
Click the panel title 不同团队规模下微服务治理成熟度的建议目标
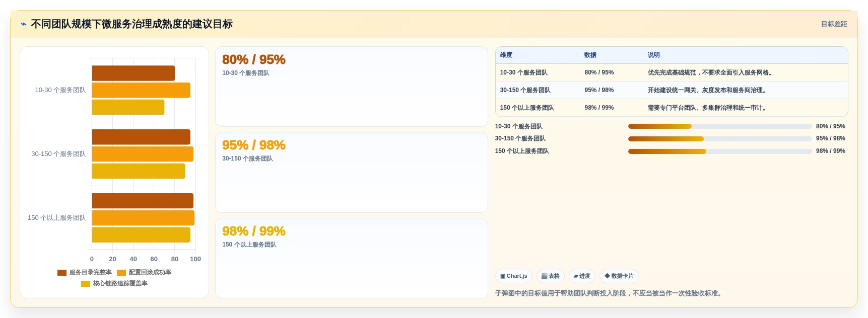point(131,24)
